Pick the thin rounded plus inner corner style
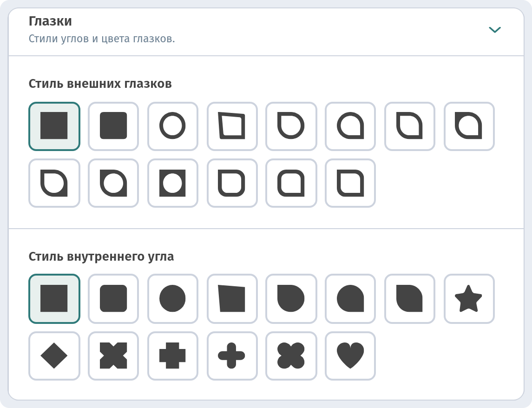 (232, 356)
